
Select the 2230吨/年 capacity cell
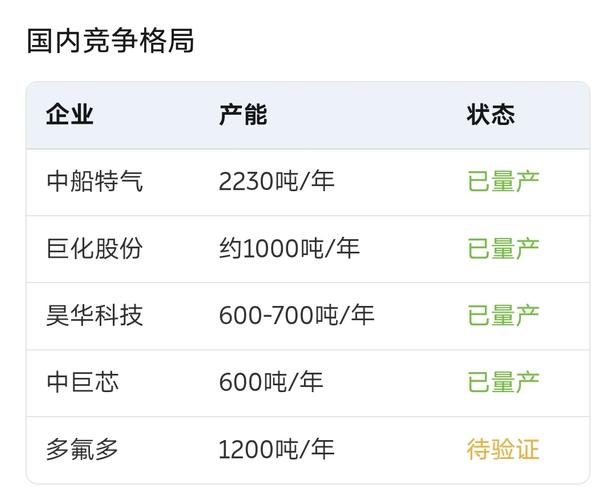coord(277,181)
